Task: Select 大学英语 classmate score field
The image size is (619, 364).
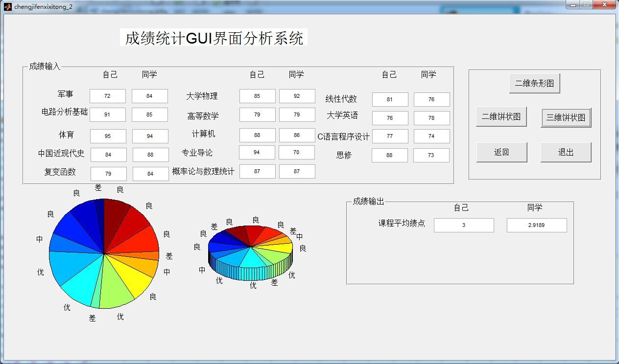Action: point(432,118)
